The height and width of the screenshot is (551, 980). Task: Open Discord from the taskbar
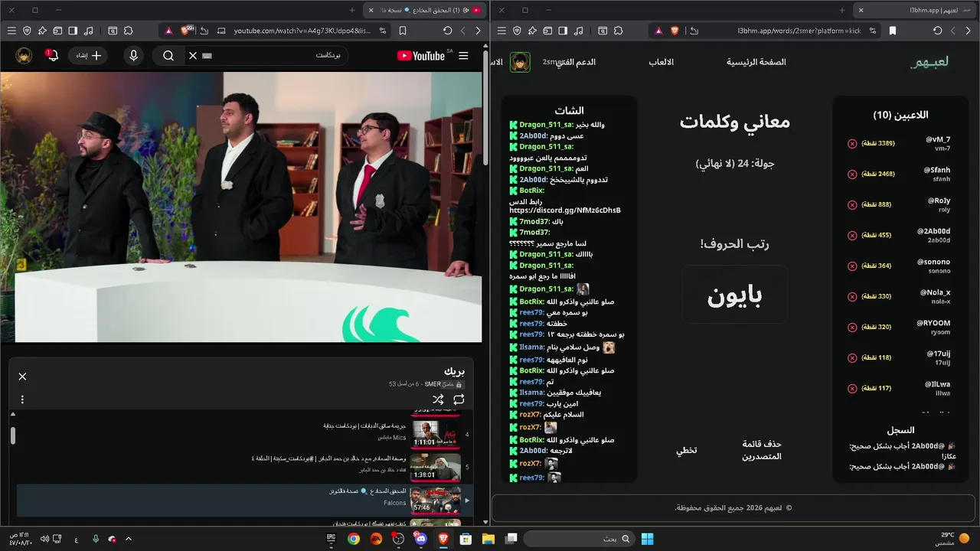click(420, 539)
